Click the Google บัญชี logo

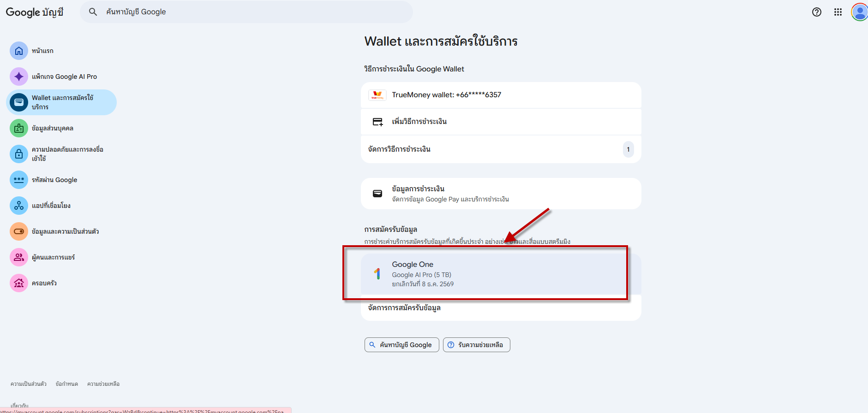pos(35,12)
